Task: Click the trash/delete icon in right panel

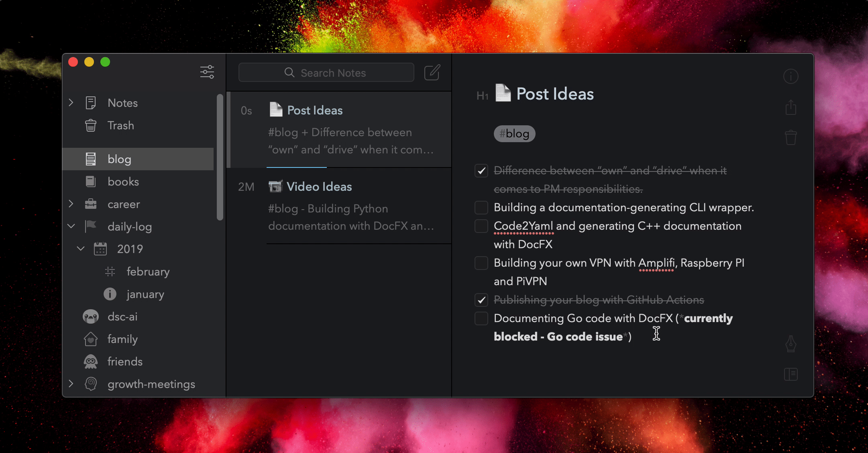Action: 791,137
